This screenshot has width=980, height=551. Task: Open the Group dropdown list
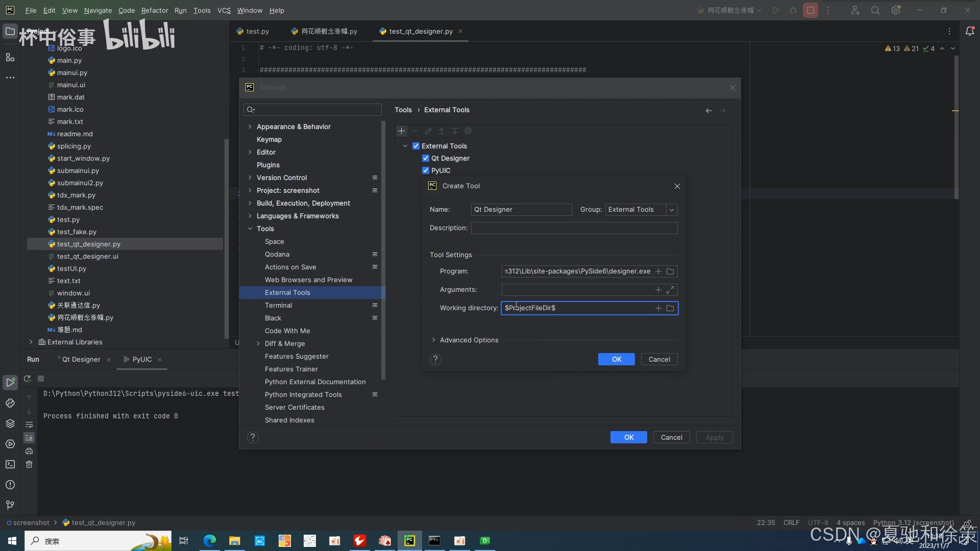(x=672, y=210)
